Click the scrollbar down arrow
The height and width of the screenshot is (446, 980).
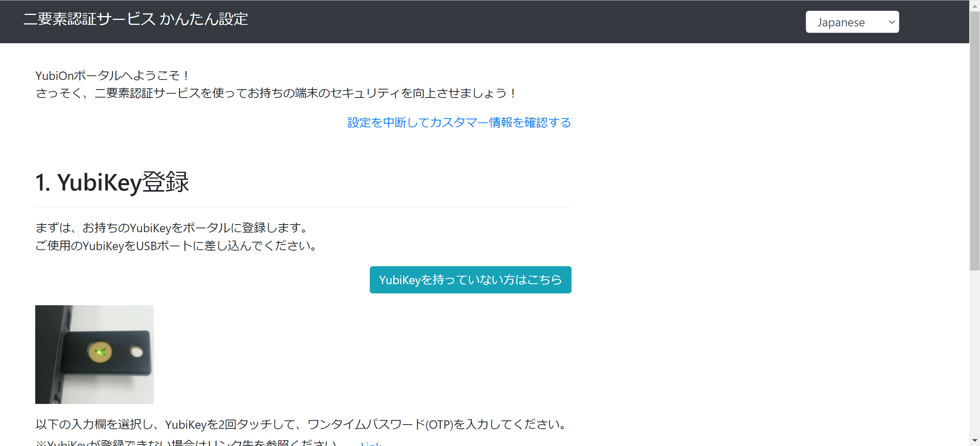(x=975, y=441)
